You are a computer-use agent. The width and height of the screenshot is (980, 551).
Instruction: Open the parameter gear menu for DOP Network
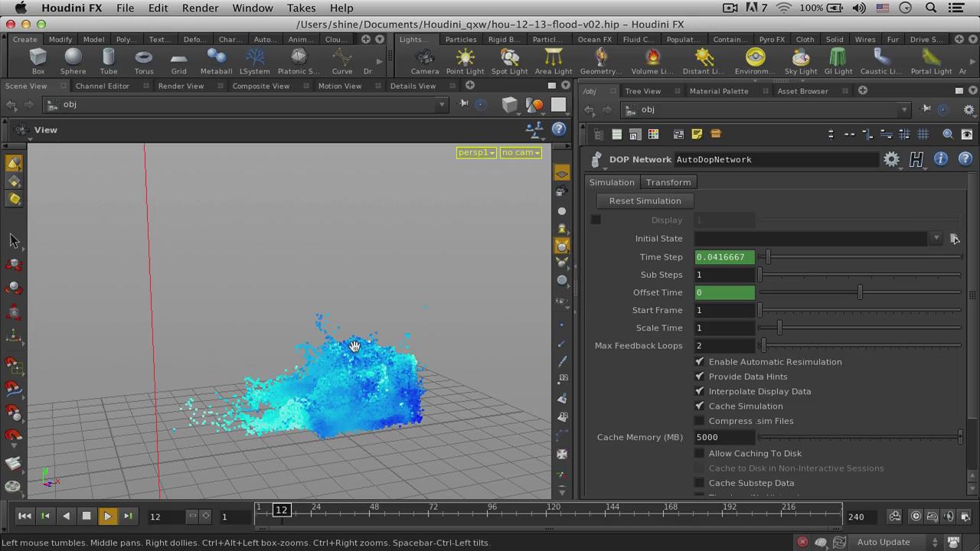[891, 159]
